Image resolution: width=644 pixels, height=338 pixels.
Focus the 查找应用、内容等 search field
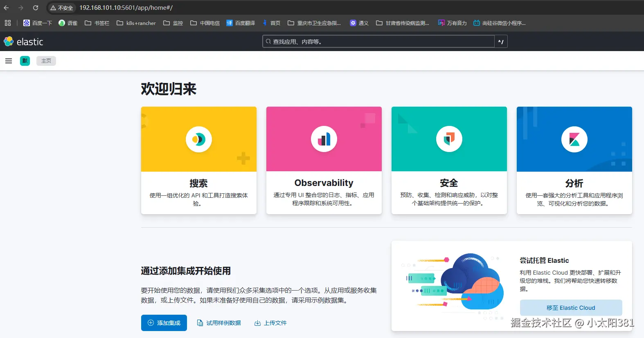coord(378,41)
